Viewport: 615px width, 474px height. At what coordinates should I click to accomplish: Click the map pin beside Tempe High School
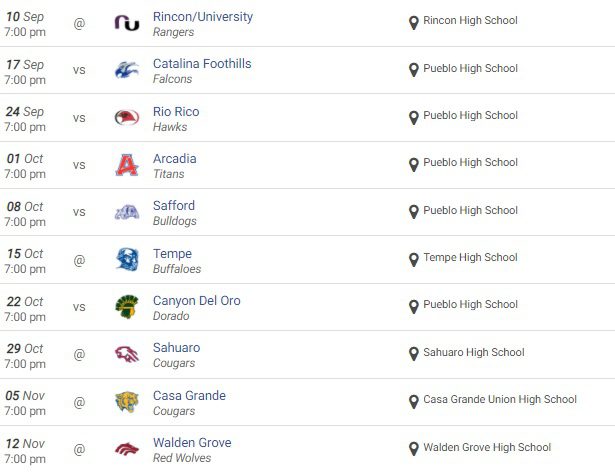click(414, 259)
